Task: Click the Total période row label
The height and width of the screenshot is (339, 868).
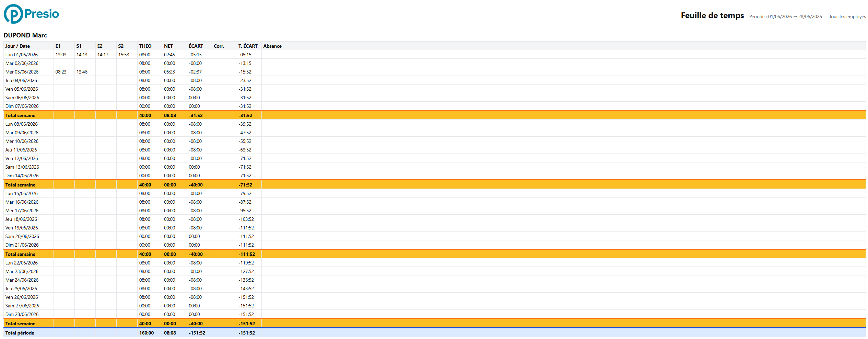Action: (x=20, y=333)
